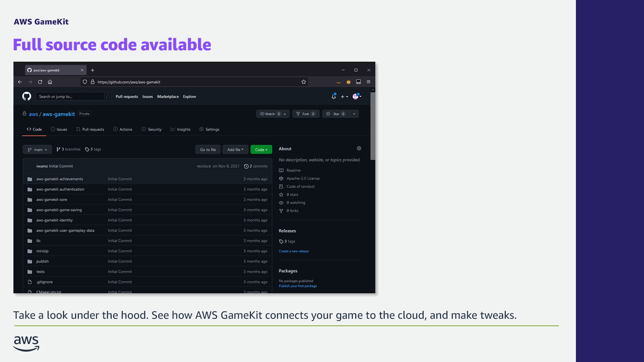Image resolution: width=644 pixels, height=362 pixels.
Task: Reload the page with the refresh icon
Action: (x=40, y=81)
